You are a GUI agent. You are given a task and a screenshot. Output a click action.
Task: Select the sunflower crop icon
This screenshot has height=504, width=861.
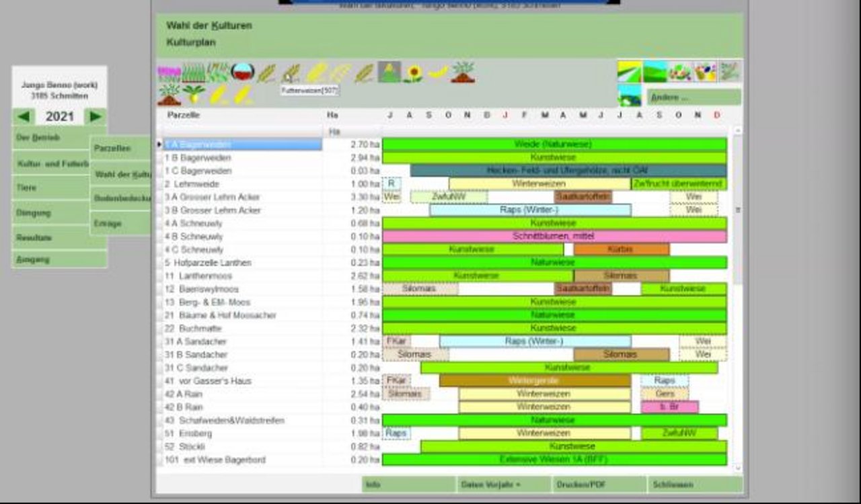click(414, 73)
